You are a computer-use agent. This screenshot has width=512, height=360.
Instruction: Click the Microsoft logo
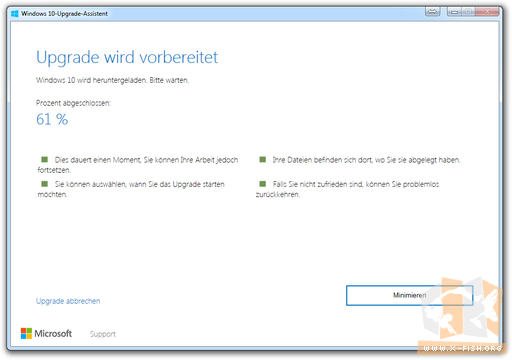(x=46, y=333)
